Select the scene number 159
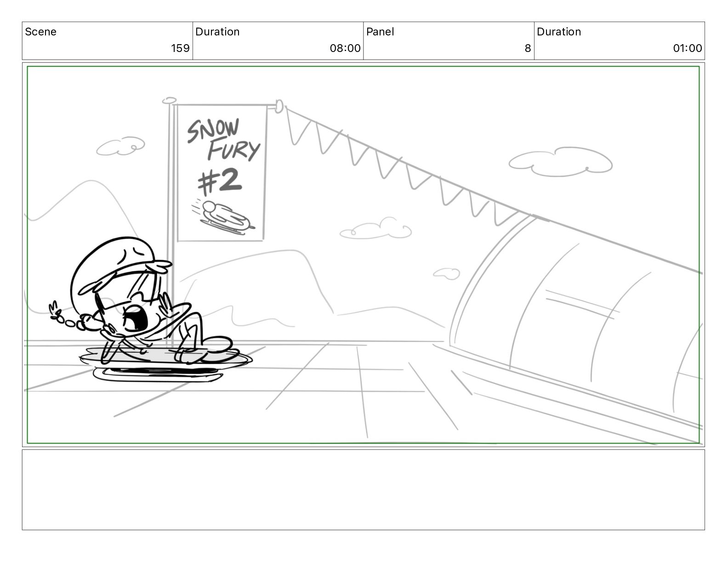Viewport: 728px width, 563px height. click(180, 48)
